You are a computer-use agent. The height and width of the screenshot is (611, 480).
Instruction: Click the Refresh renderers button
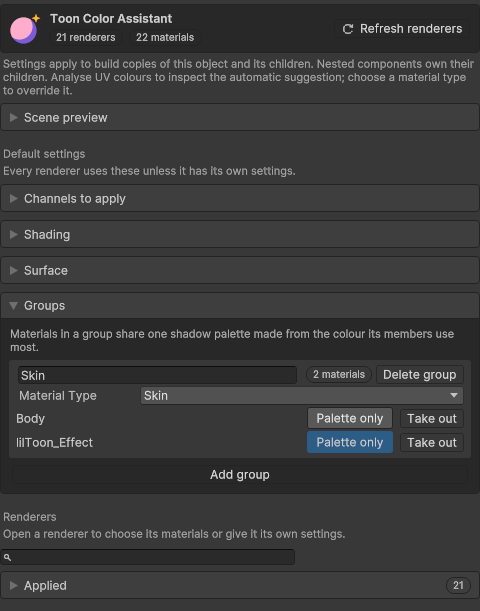click(402, 29)
